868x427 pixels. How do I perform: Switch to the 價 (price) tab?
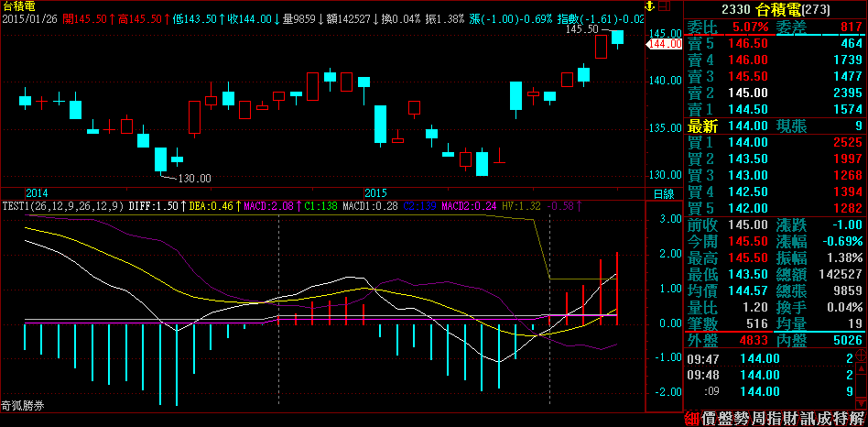coord(710,417)
